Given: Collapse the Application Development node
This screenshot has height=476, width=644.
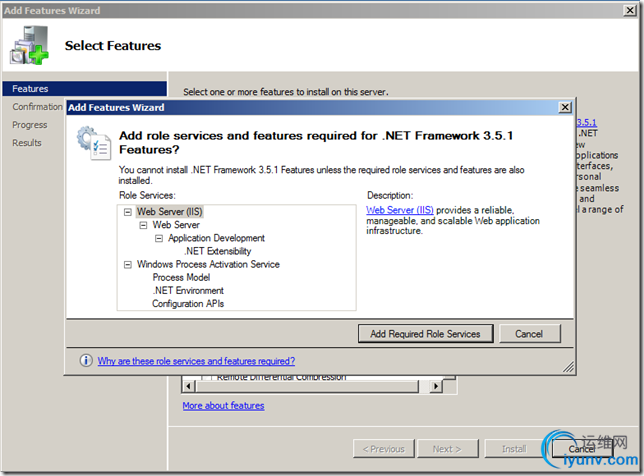Looking at the screenshot, I should [x=159, y=238].
